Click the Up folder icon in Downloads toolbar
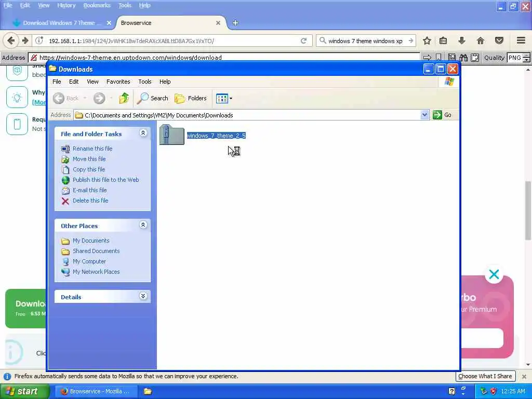Viewport: 532px width, 399px height. click(124, 98)
